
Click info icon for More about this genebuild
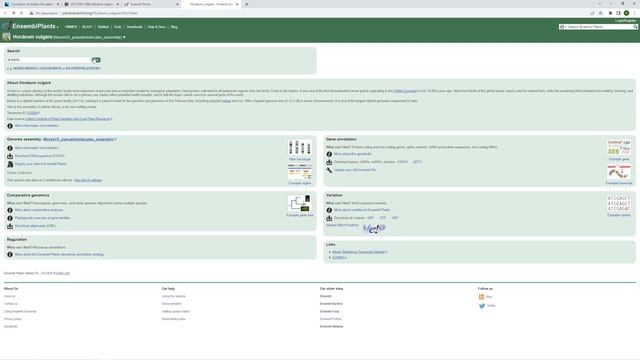tap(329, 154)
